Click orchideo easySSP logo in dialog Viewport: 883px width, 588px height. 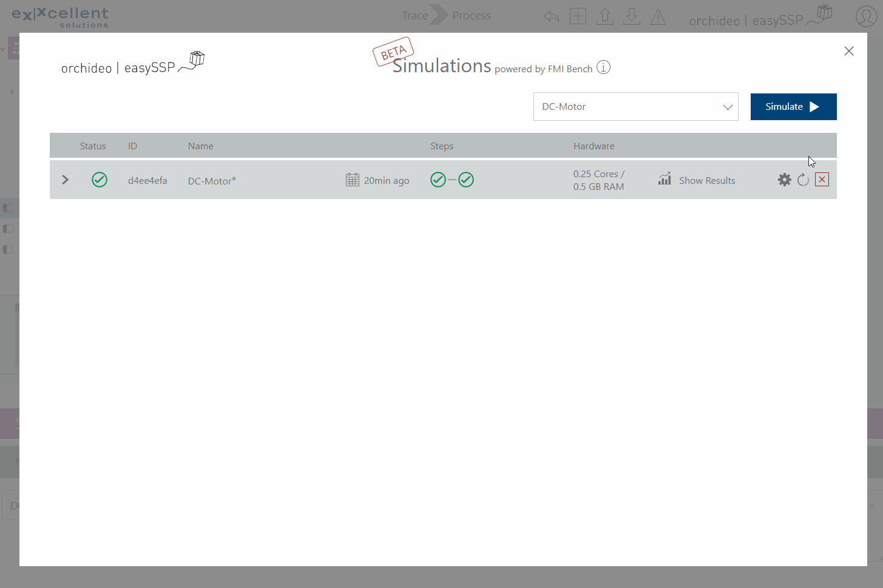coord(133,63)
